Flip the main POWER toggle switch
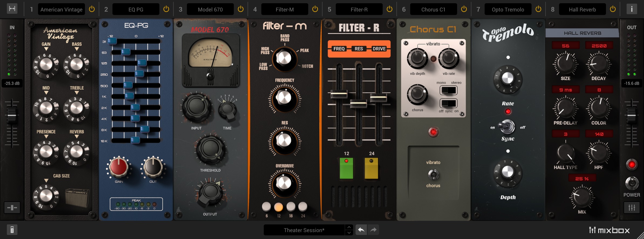Screen dimensions: 644x239 click(x=632, y=184)
